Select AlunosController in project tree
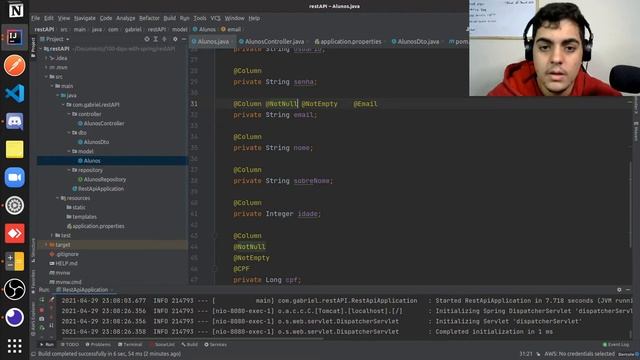 pyautogui.click(x=101, y=123)
